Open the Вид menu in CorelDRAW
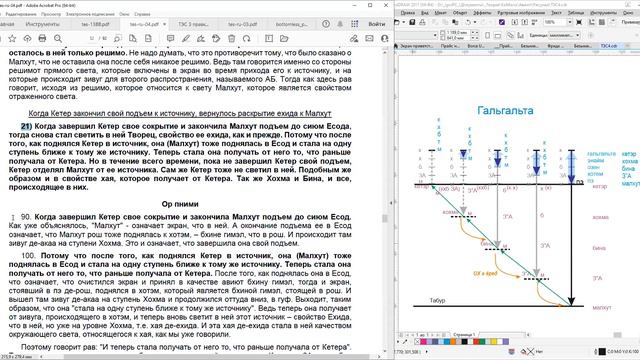The image size is (640, 360). [x=424, y=13]
